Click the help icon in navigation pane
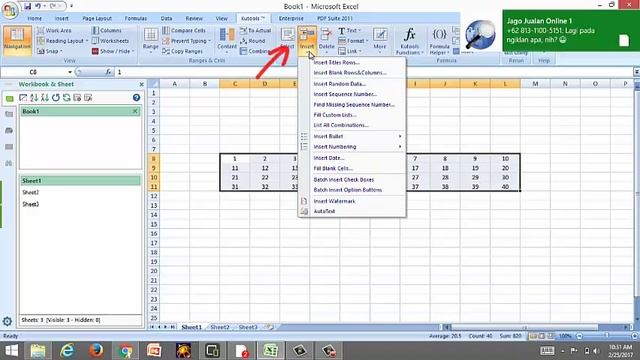 coord(136,98)
